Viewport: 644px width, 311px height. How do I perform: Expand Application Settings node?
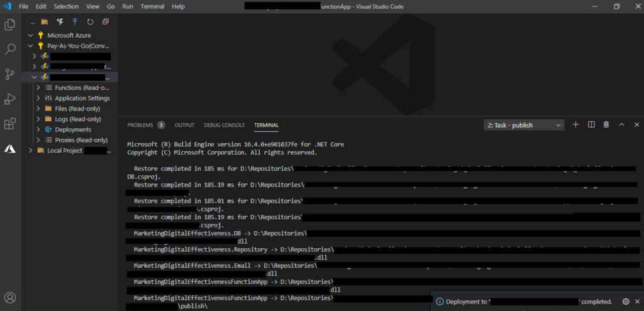(x=38, y=98)
